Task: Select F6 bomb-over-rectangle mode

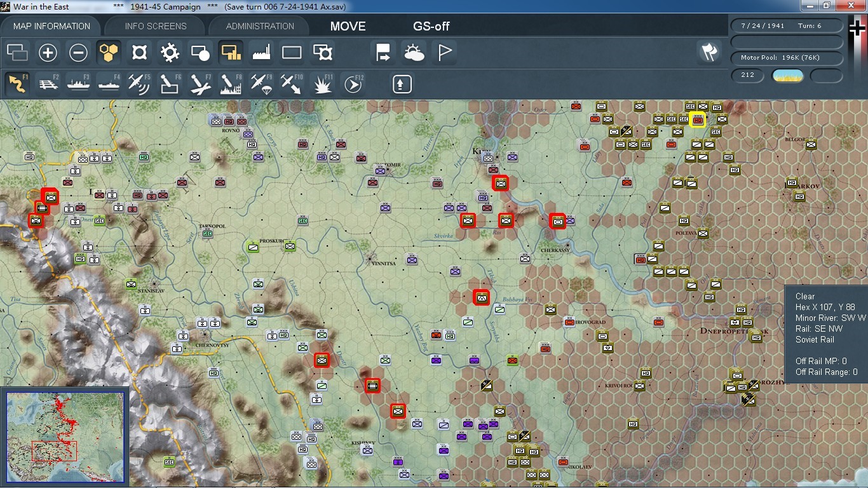Action: point(170,84)
